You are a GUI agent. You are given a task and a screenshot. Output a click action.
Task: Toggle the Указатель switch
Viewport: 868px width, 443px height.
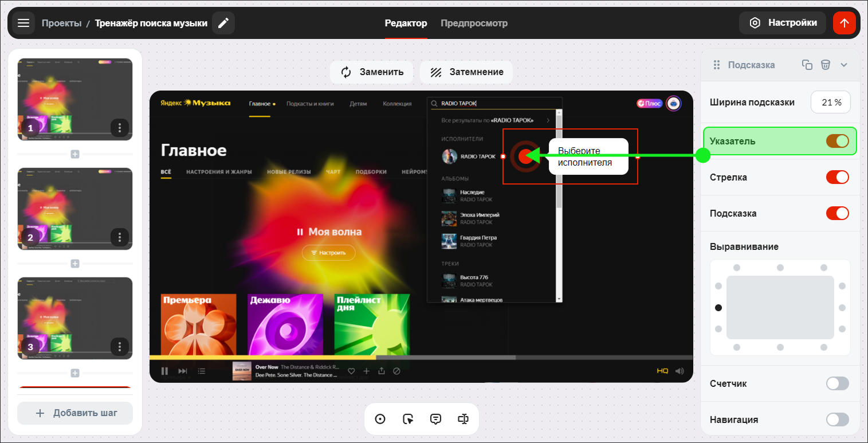pos(837,141)
